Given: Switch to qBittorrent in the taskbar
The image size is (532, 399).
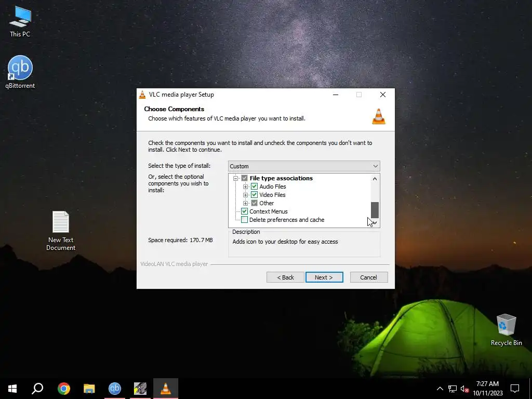Looking at the screenshot, I should [x=115, y=389].
